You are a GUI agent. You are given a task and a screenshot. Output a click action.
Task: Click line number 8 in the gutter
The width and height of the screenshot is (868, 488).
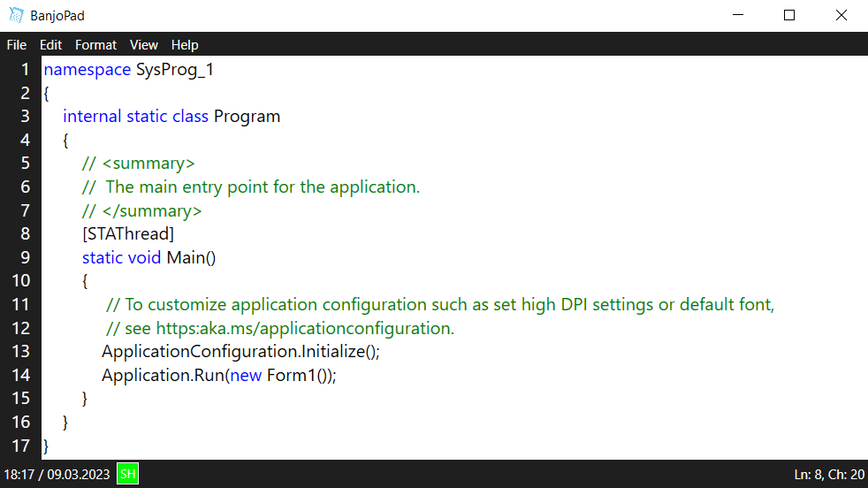tap(25, 233)
